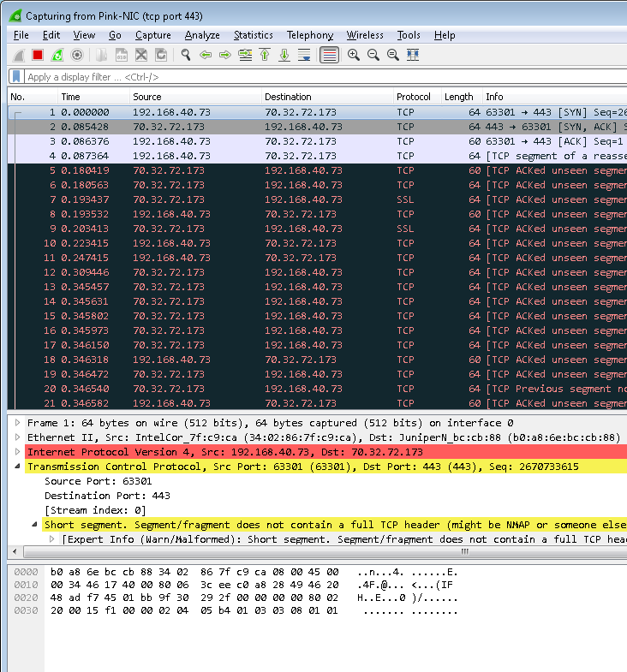627x672 pixels.
Task: Click the Close capture file icon
Action: 141,55
